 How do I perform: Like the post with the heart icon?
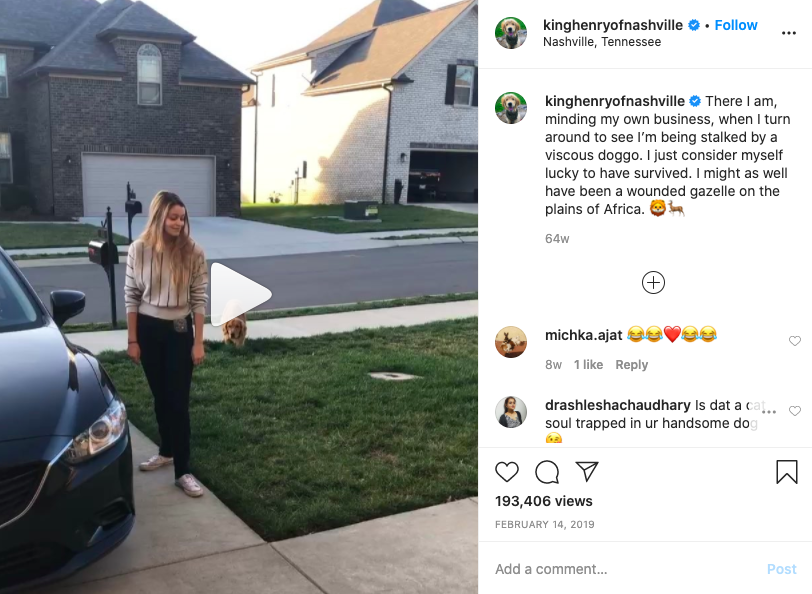pyautogui.click(x=506, y=472)
